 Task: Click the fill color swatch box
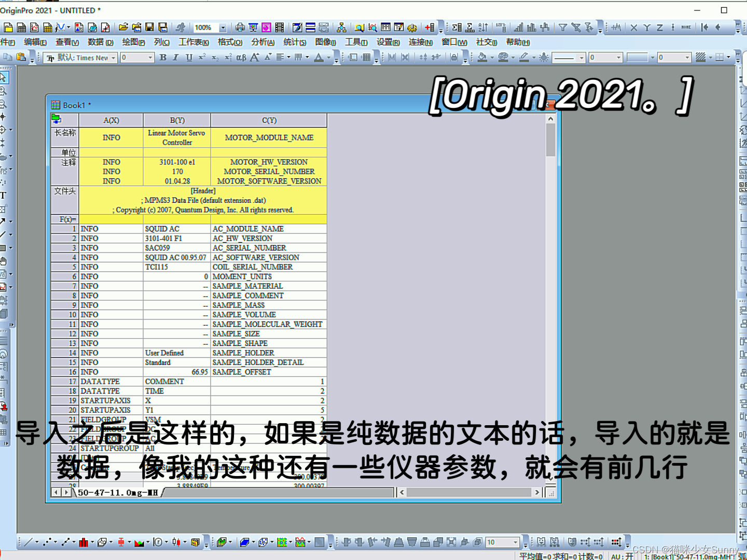point(638,58)
